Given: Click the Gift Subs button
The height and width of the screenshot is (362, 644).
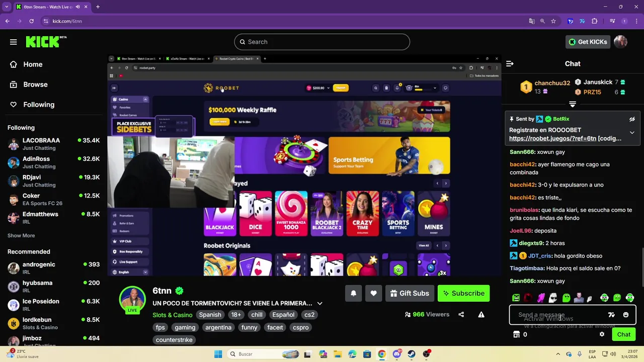Looking at the screenshot, I should 410,293.
